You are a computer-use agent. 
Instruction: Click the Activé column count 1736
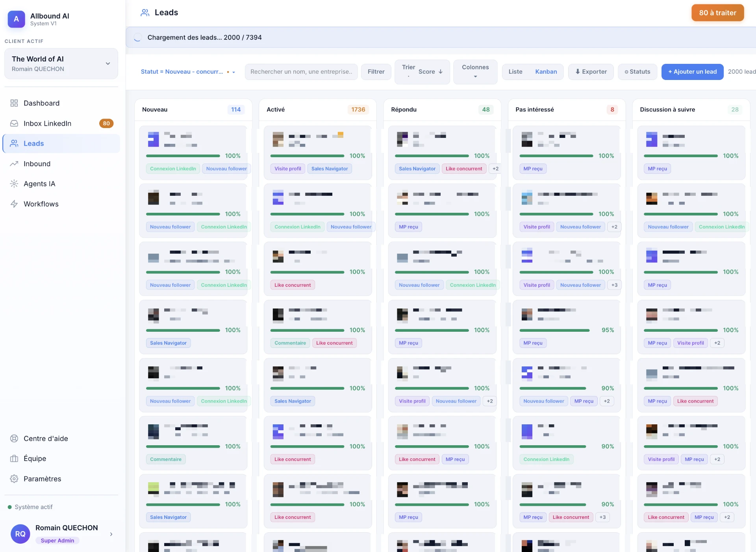(358, 110)
